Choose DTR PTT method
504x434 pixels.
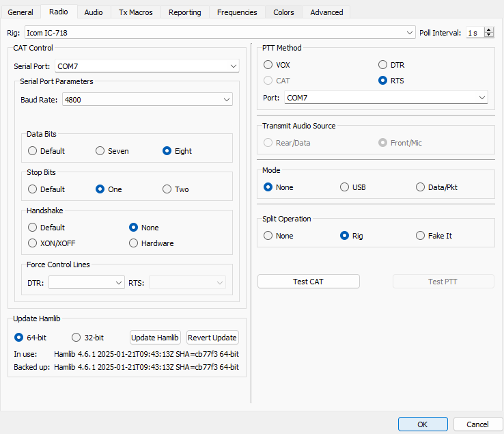383,65
